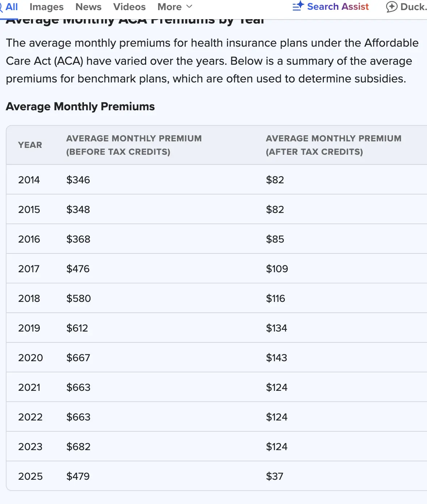The width and height of the screenshot is (427, 504).
Task: Click the 2025 year cell
Action: pyautogui.click(x=30, y=476)
